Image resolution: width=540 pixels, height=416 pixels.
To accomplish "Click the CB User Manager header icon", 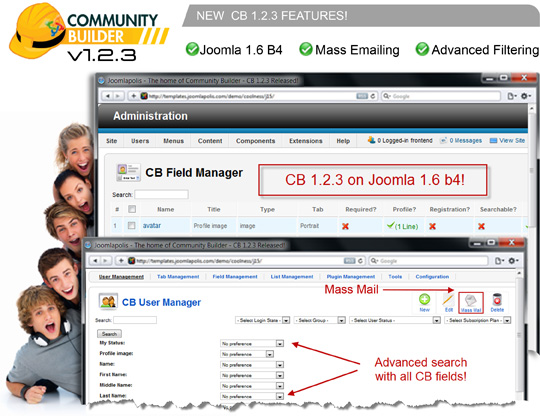I will 108,301.
